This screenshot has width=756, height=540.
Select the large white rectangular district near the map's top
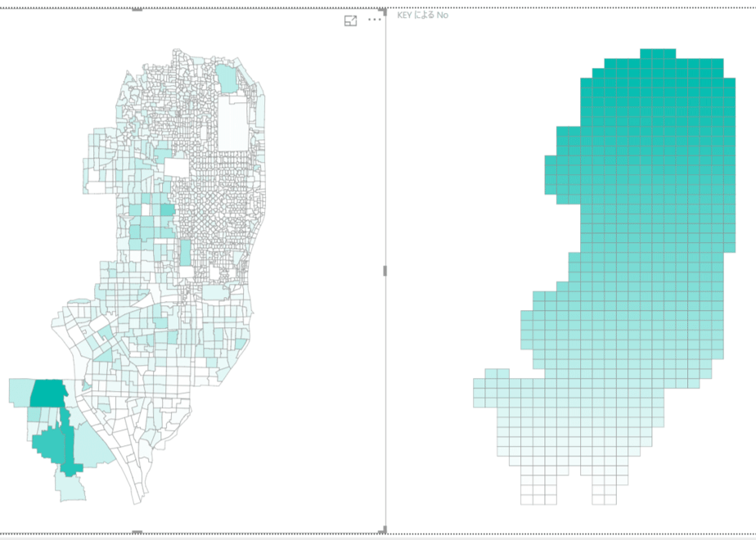coord(233,124)
